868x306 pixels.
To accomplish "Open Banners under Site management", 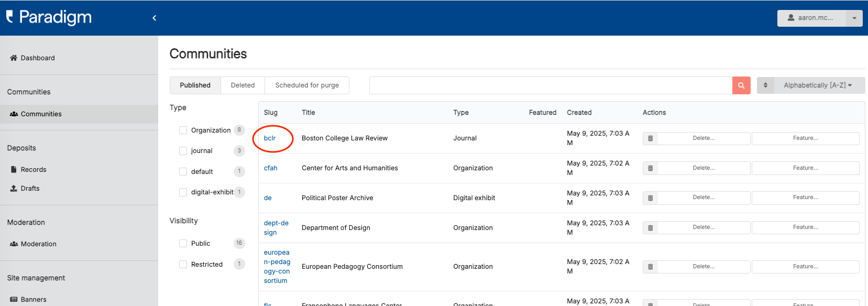I will [x=79, y=300].
